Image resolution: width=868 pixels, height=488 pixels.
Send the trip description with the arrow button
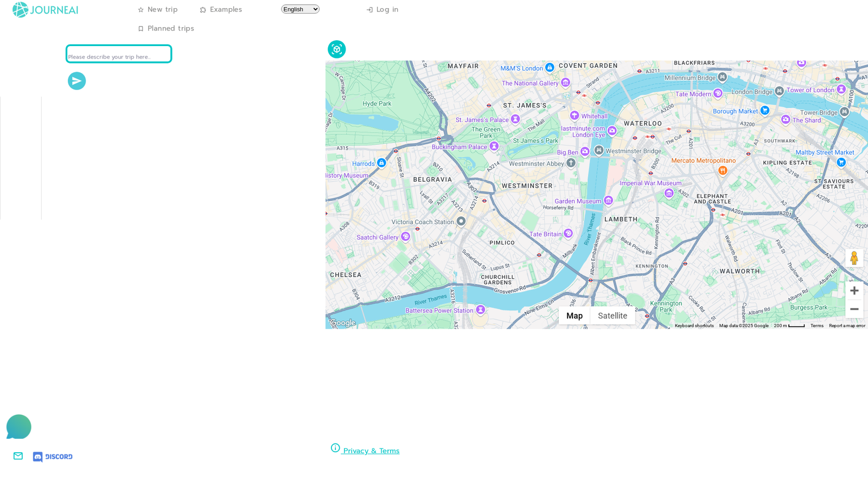point(77,81)
